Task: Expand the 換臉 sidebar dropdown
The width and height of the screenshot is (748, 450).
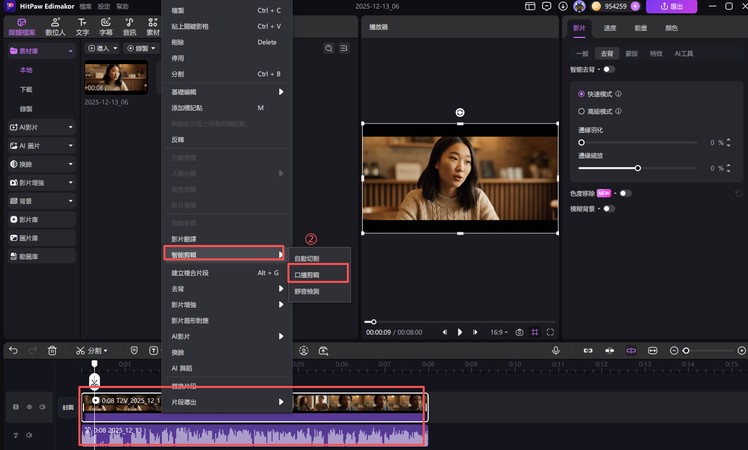Action: tap(71, 164)
